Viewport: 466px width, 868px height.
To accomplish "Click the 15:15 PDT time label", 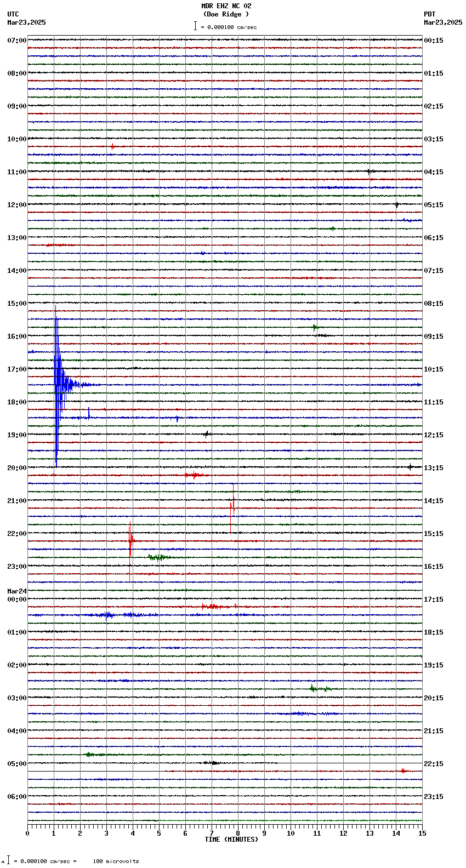I will (x=434, y=534).
